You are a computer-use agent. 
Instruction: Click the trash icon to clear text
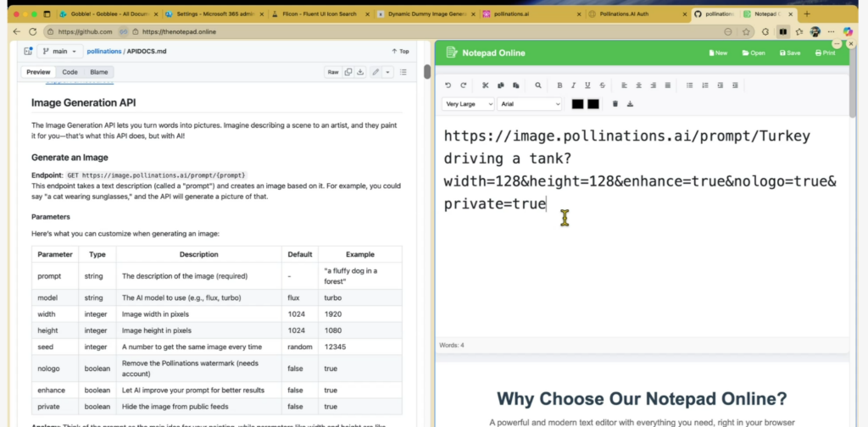click(x=615, y=104)
